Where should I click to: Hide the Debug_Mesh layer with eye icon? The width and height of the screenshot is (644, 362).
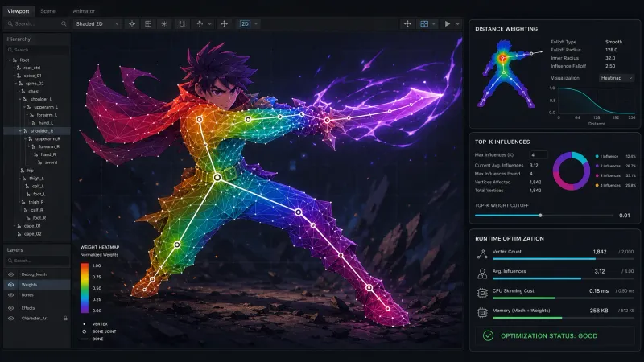pyautogui.click(x=11, y=274)
